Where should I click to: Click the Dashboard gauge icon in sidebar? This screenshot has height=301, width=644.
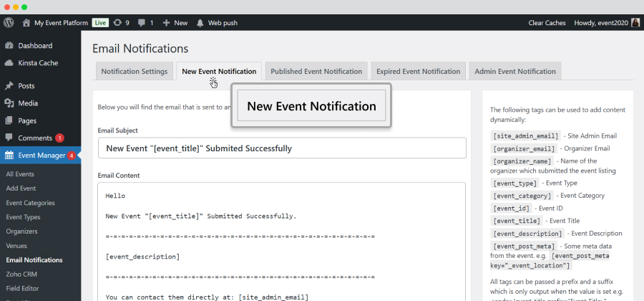[9, 46]
